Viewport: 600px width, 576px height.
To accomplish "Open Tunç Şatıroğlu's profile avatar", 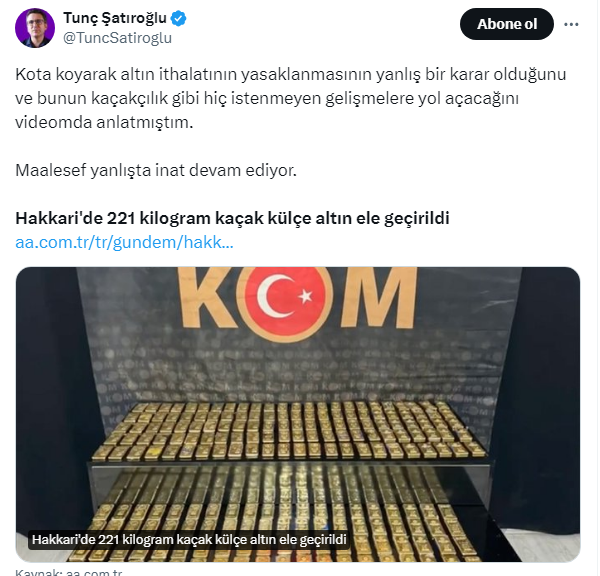I will 35,28.
